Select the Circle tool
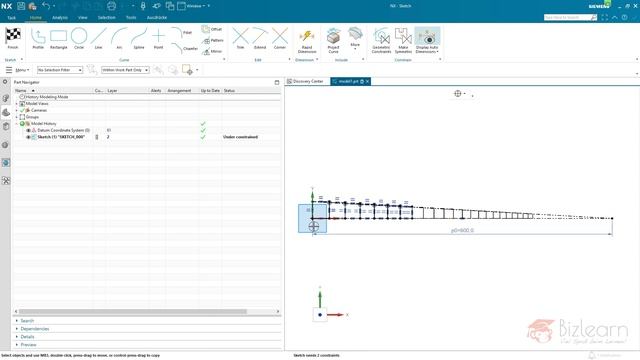Viewport: 640px width, 360px height. [79, 39]
